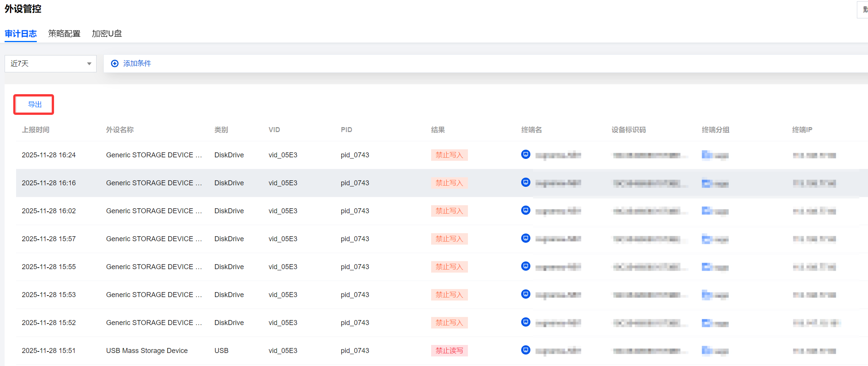Click group folder icon in 15:57 row
The width and height of the screenshot is (868, 366).
(x=707, y=239)
